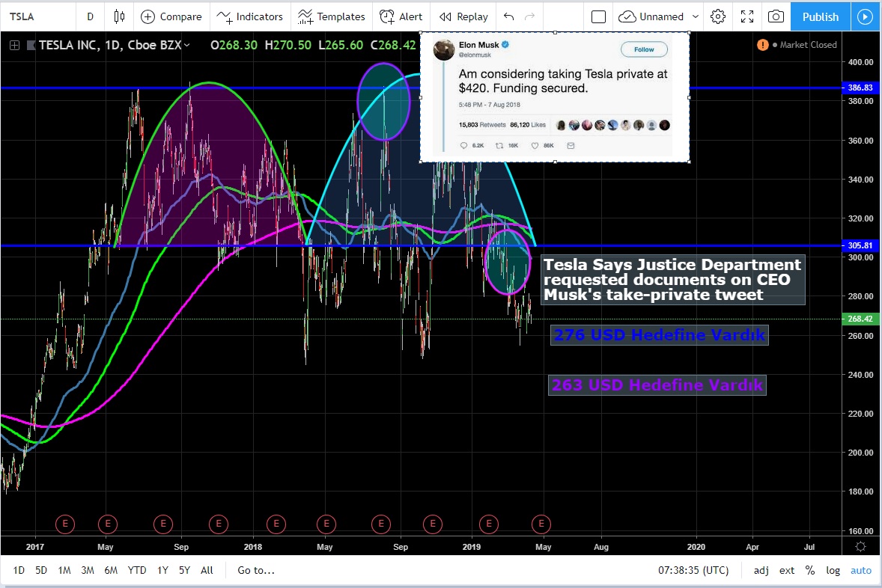The height and width of the screenshot is (588, 882).
Task: Enter fullscreen mode
Action: tap(747, 16)
